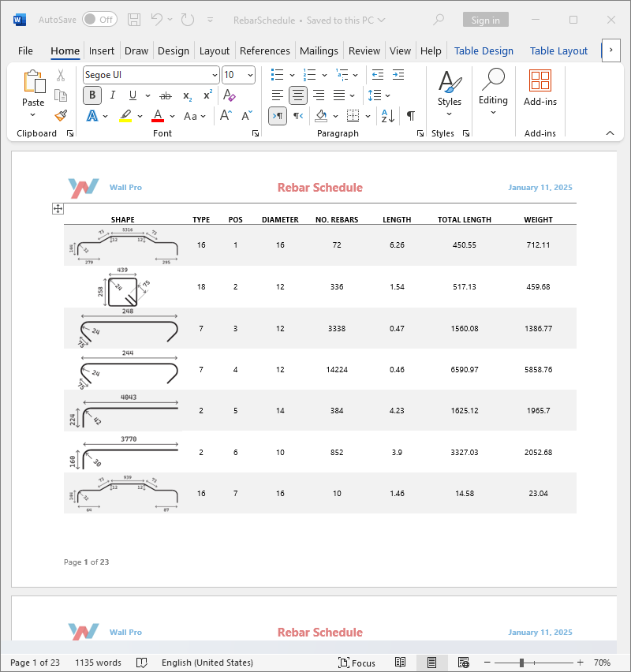
Task: Click English (United States) language
Action: pyautogui.click(x=207, y=663)
